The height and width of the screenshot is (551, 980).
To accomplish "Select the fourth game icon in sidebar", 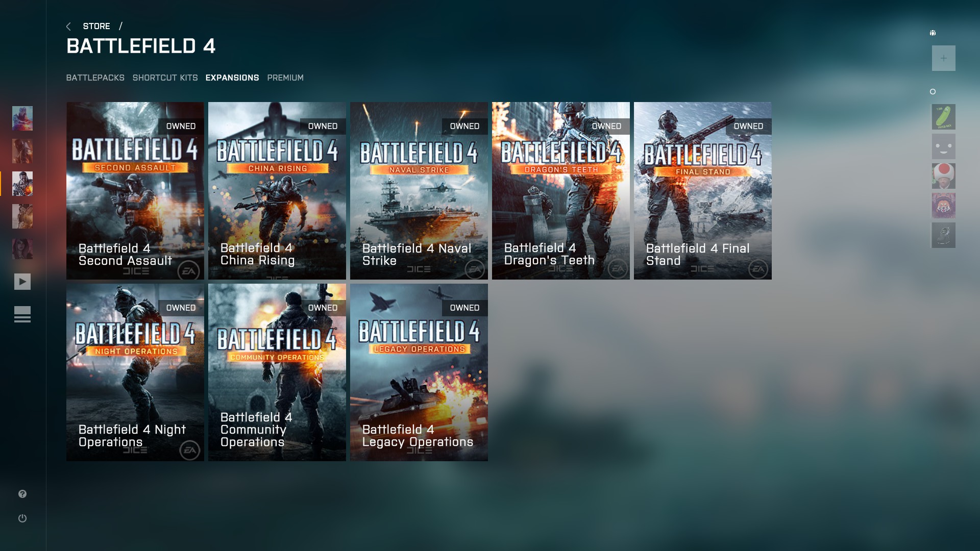I will (22, 216).
